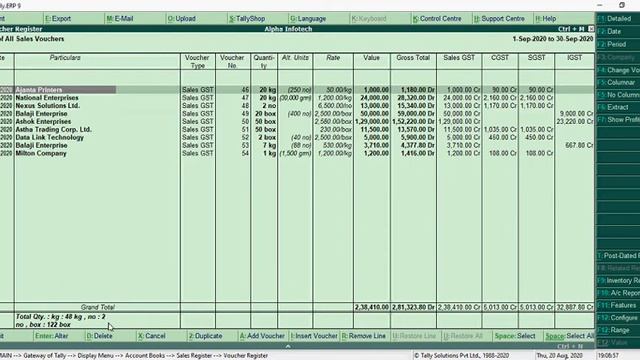This screenshot has height=360, width=640.
Task: Click the SGST column header
Action: tap(536, 58)
